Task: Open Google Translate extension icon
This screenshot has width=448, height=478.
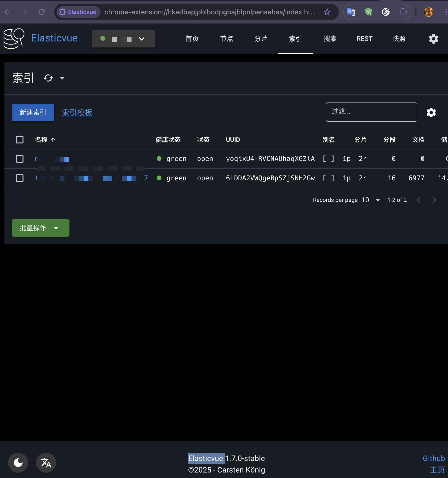Action: coord(351,12)
